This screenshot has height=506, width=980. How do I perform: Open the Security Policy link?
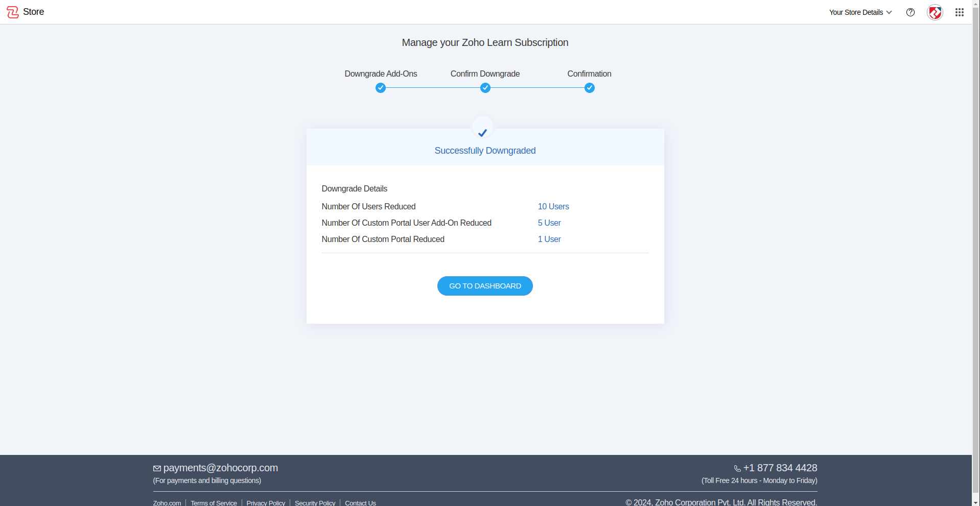[315, 503]
